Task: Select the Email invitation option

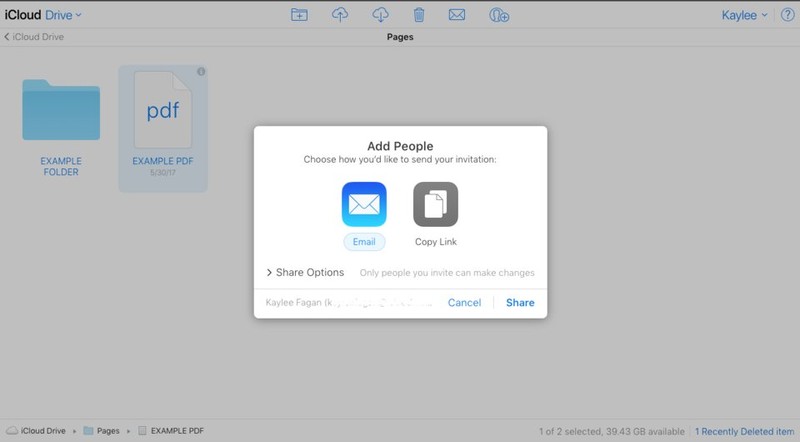Action: tap(363, 213)
